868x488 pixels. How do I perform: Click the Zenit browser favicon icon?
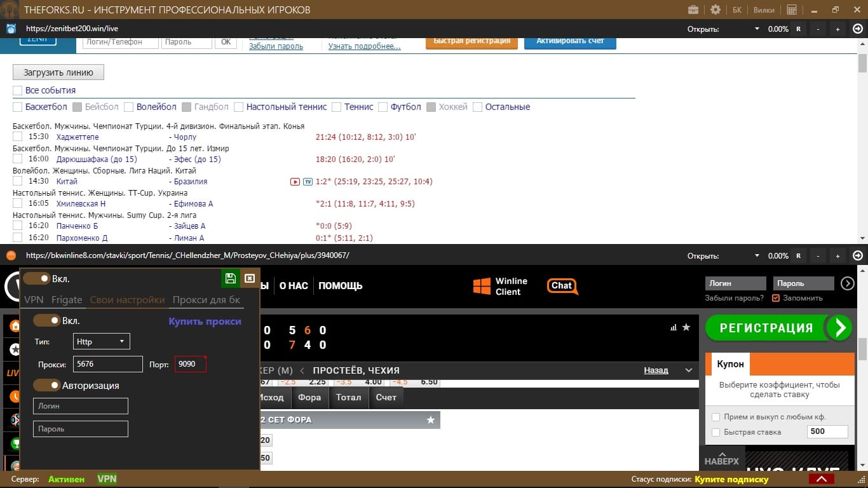click(x=11, y=29)
